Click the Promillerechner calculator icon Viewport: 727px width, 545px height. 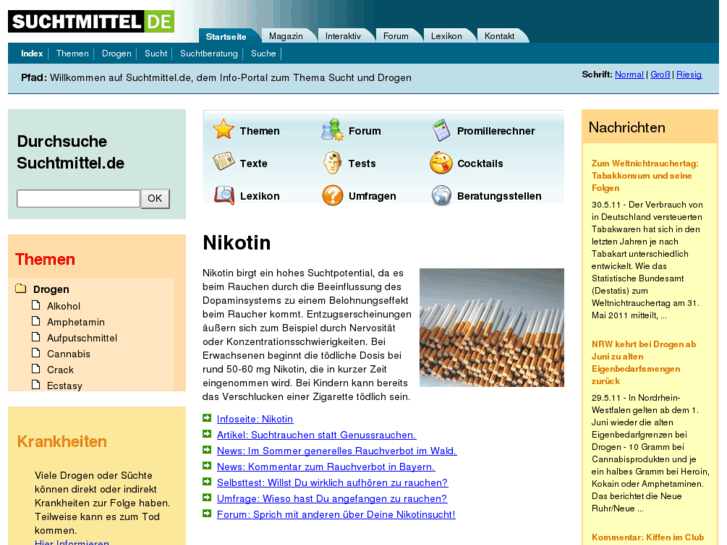point(441,130)
